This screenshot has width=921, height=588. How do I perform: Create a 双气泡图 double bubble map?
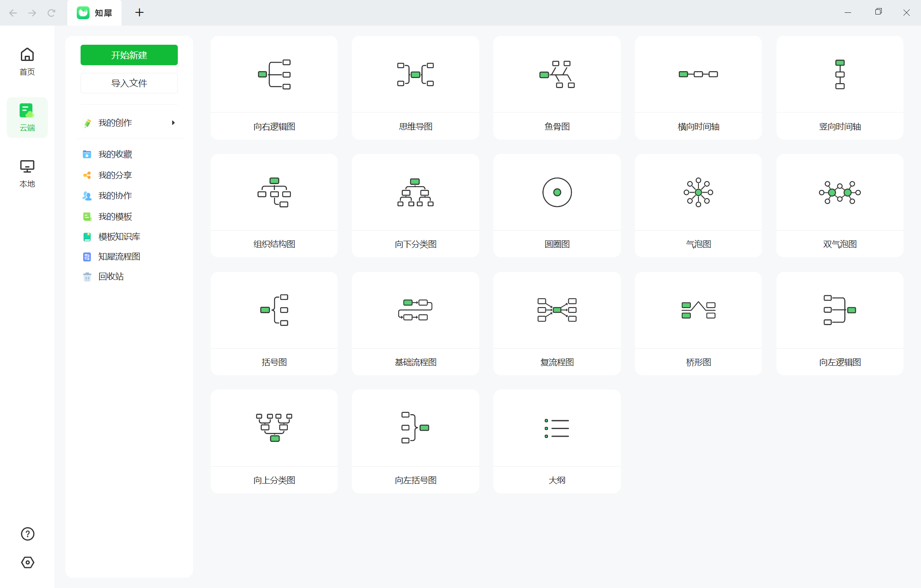tap(840, 205)
